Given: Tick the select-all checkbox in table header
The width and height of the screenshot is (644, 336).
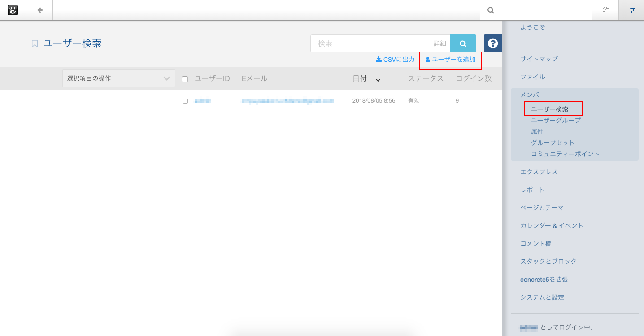Looking at the screenshot, I should (x=185, y=79).
